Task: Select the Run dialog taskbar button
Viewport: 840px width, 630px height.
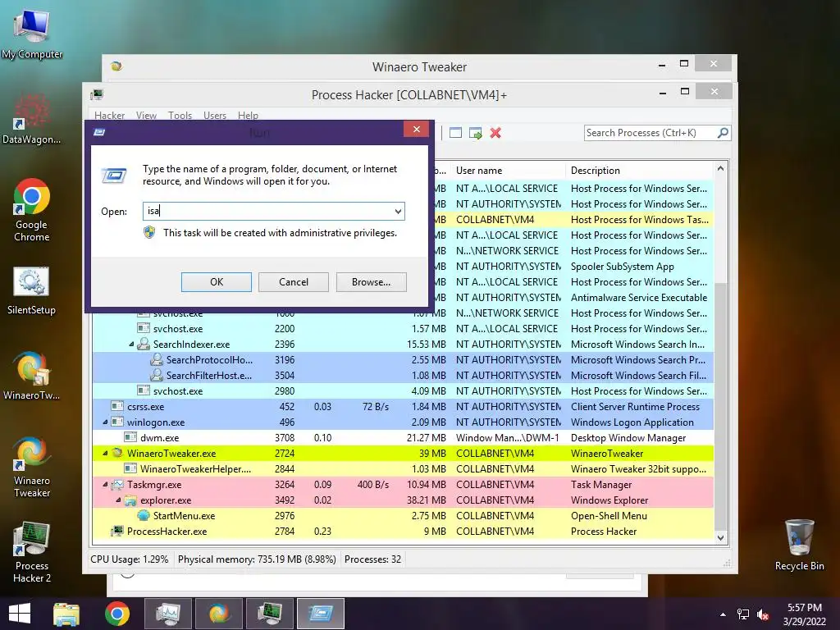Action: [x=321, y=614]
